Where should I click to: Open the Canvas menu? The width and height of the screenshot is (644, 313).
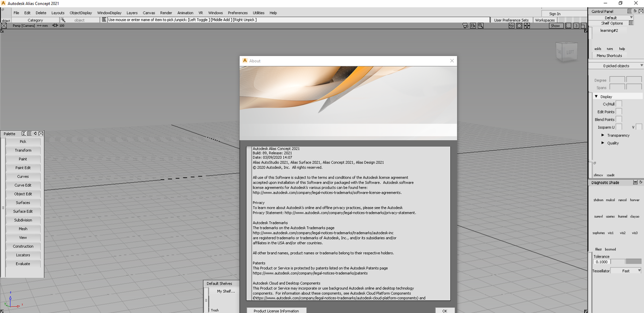pyautogui.click(x=149, y=13)
